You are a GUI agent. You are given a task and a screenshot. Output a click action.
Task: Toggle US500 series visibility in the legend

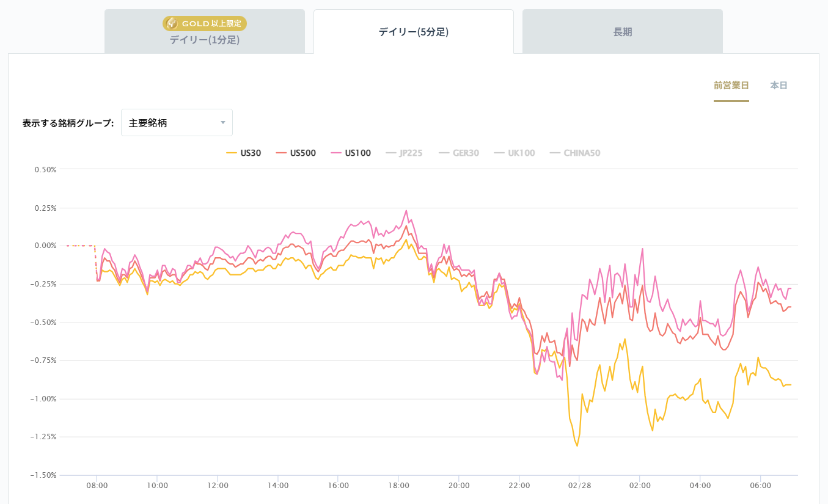(302, 153)
